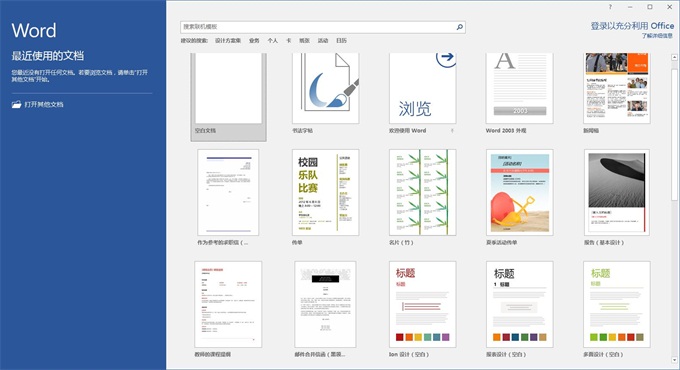Focus the online template search box
This screenshot has width=680, height=370.
tap(323, 27)
